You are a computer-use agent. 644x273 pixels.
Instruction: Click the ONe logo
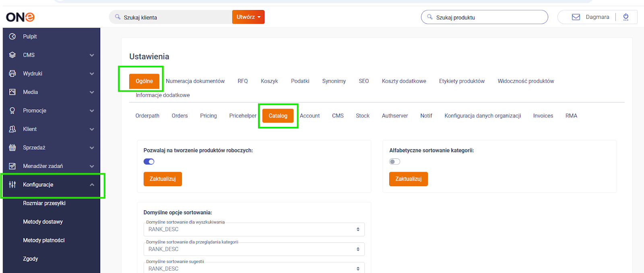tap(20, 17)
